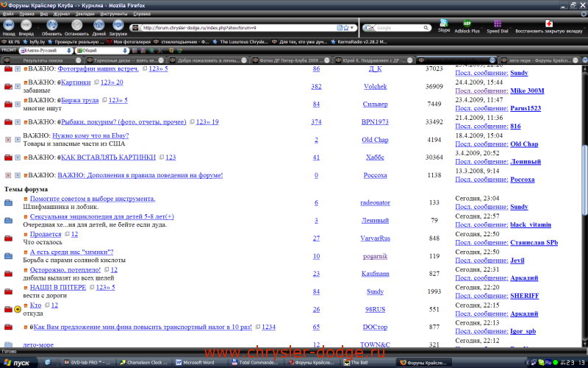Stop loading with the Остановить button
Image resolution: width=588 pixels, height=368 pixels.
(76, 27)
